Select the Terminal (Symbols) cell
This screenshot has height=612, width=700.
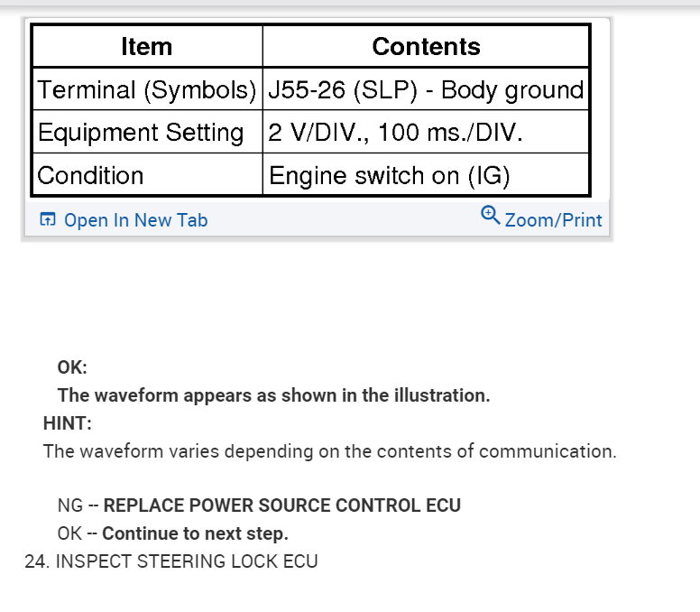[147, 90]
